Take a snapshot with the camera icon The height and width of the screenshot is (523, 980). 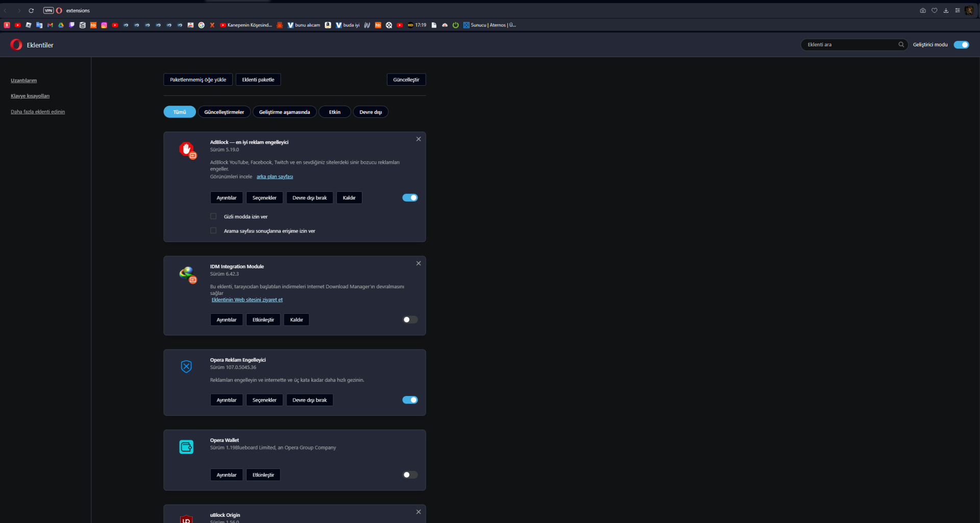coord(923,10)
